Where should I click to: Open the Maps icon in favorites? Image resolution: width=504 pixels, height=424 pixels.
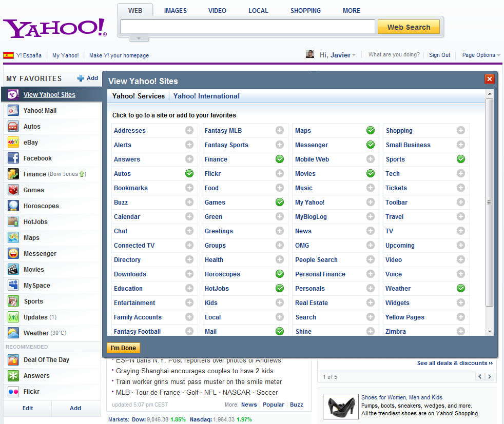[x=13, y=237]
